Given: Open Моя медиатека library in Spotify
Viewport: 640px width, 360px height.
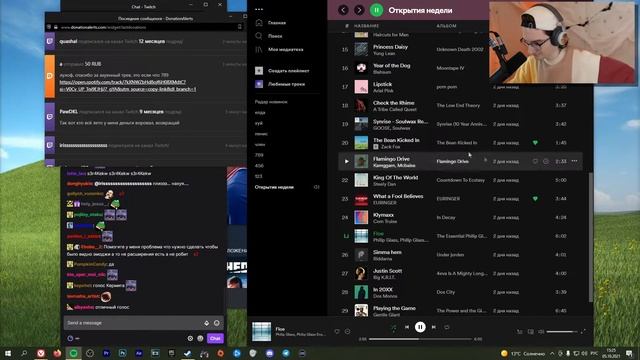Looking at the screenshot, I should (279, 49).
